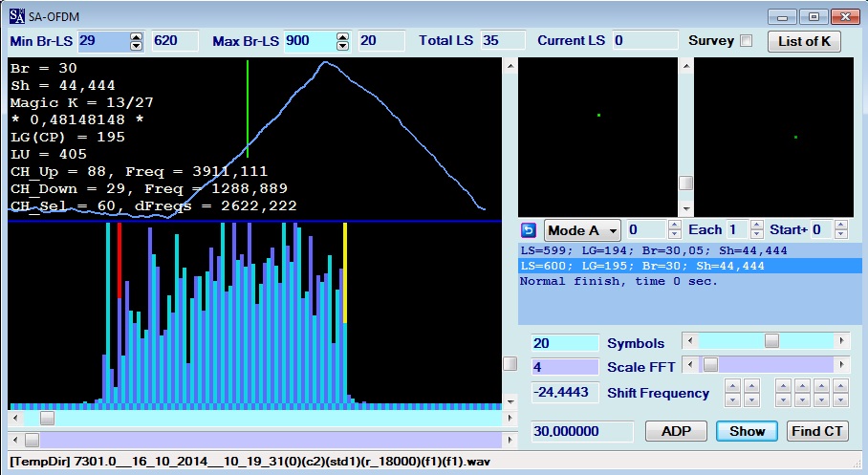
Task: Click the green vertical marker line
Action: pyautogui.click(x=248, y=109)
